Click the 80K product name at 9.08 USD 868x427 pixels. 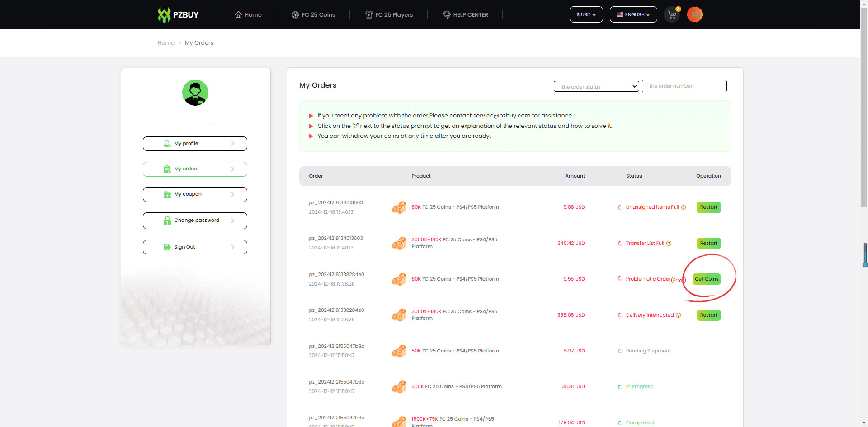(455, 207)
